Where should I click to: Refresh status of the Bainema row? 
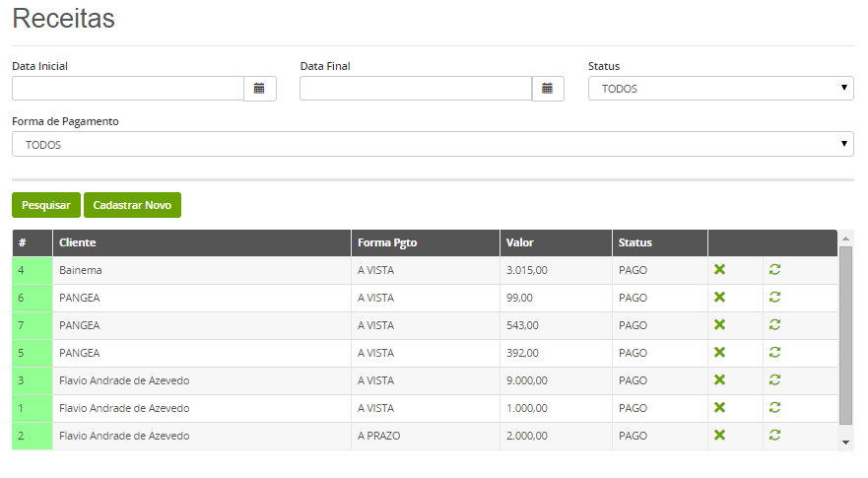click(775, 270)
